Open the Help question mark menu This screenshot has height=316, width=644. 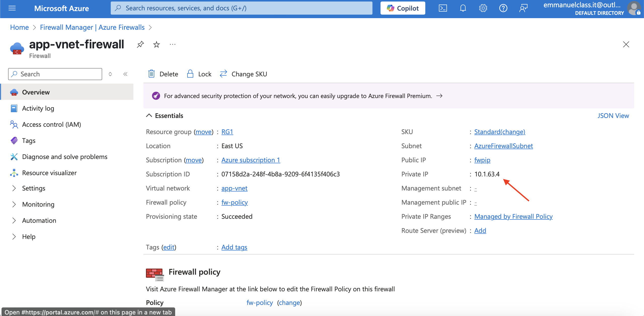click(503, 8)
